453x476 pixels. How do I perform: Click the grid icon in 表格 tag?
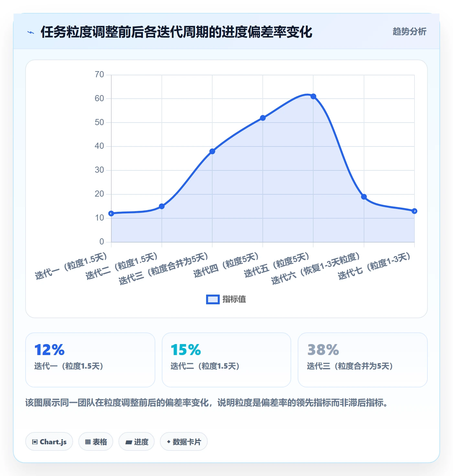pyautogui.click(x=88, y=442)
